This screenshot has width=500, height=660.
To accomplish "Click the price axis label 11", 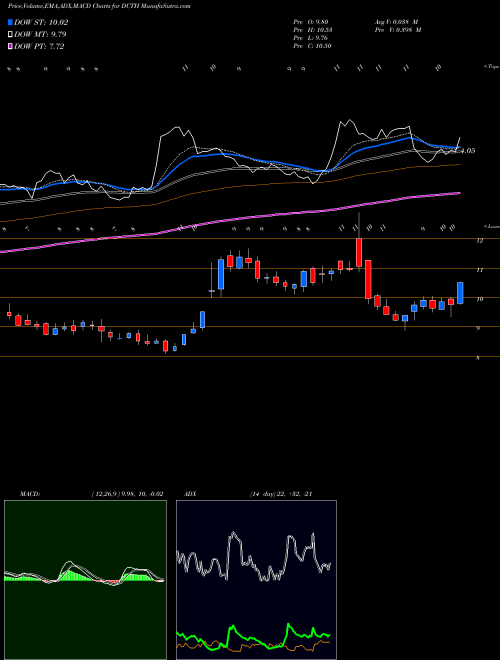I will tap(479, 270).
